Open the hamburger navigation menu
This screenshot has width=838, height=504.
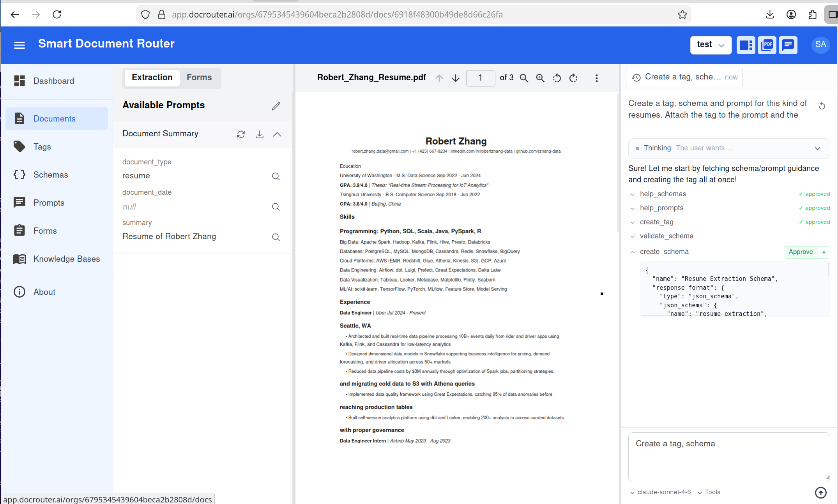[x=19, y=45]
